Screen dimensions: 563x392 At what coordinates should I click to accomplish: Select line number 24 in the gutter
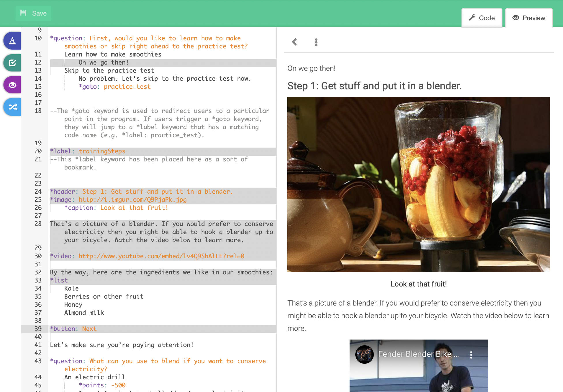[x=38, y=192]
